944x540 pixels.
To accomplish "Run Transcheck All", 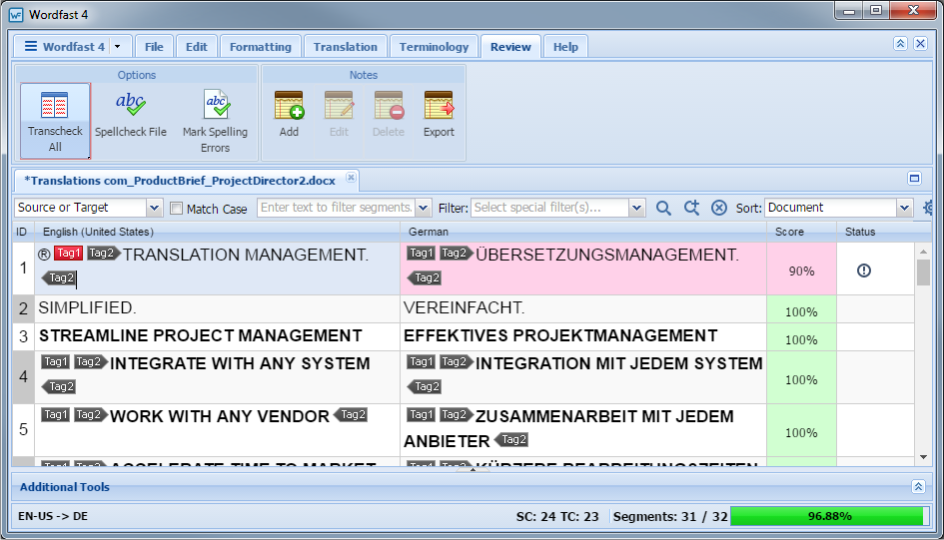I will coord(55,121).
